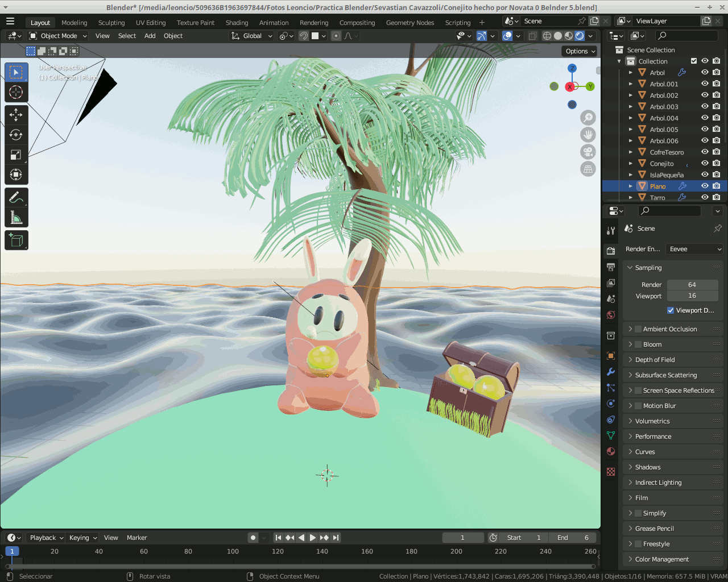Image resolution: width=728 pixels, height=582 pixels.
Task: Open the Add menu
Action: (x=150, y=36)
